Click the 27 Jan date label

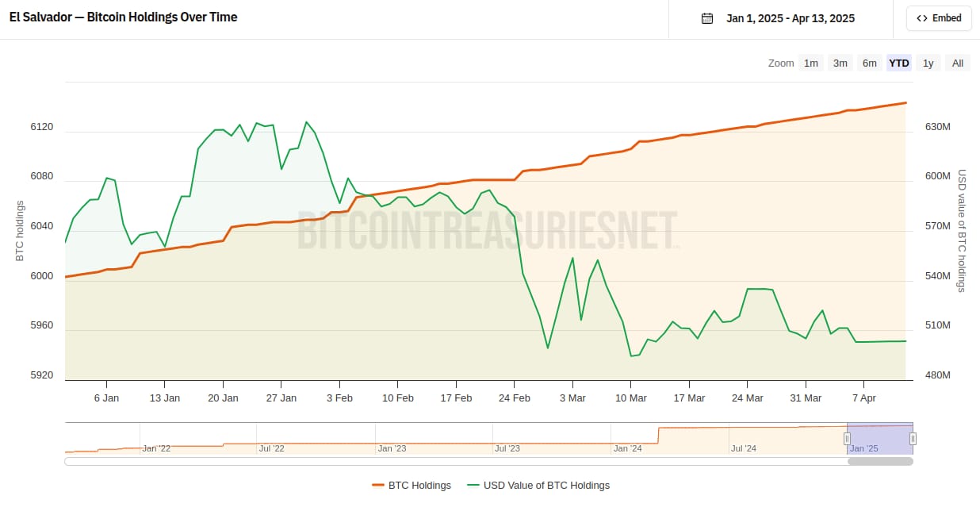(x=281, y=398)
